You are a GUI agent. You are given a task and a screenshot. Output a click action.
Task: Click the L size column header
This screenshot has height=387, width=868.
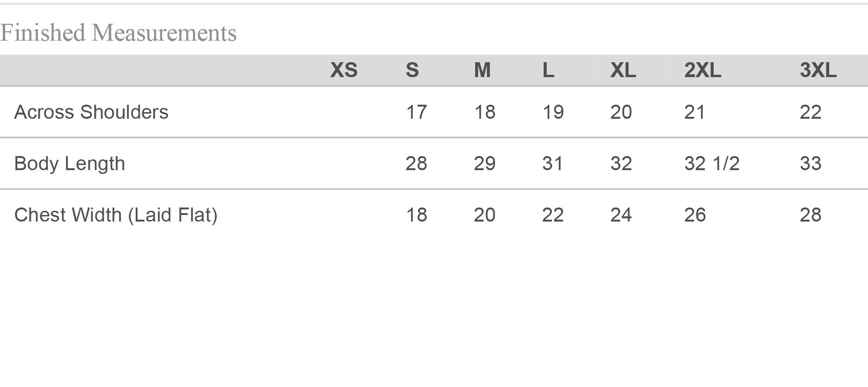tap(548, 71)
